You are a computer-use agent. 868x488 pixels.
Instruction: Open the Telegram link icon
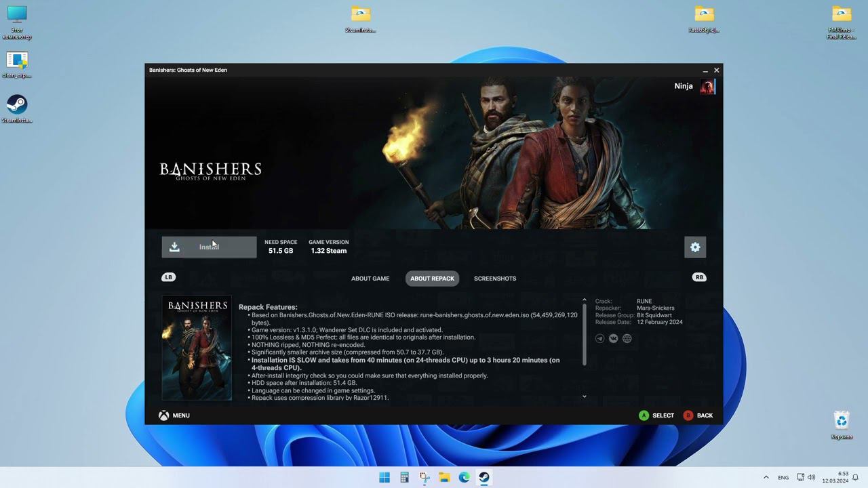[600, 338]
